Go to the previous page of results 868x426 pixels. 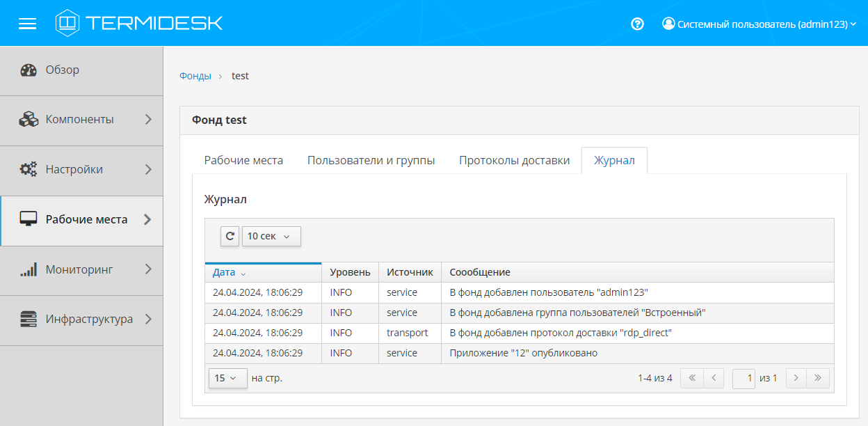[x=714, y=378]
